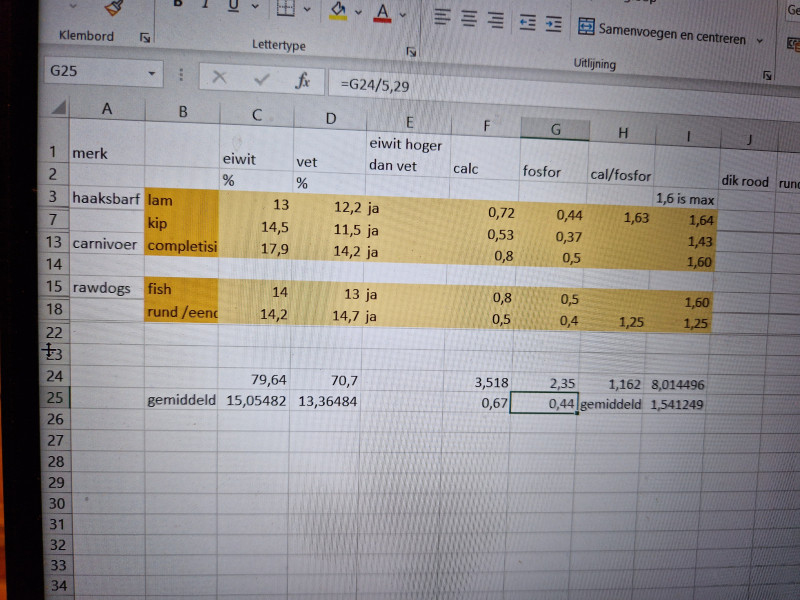Image resolution: width=800 pixels, height=600 pixels.
Task: Click the cell with value 70,7
Action: click(325, 381)
